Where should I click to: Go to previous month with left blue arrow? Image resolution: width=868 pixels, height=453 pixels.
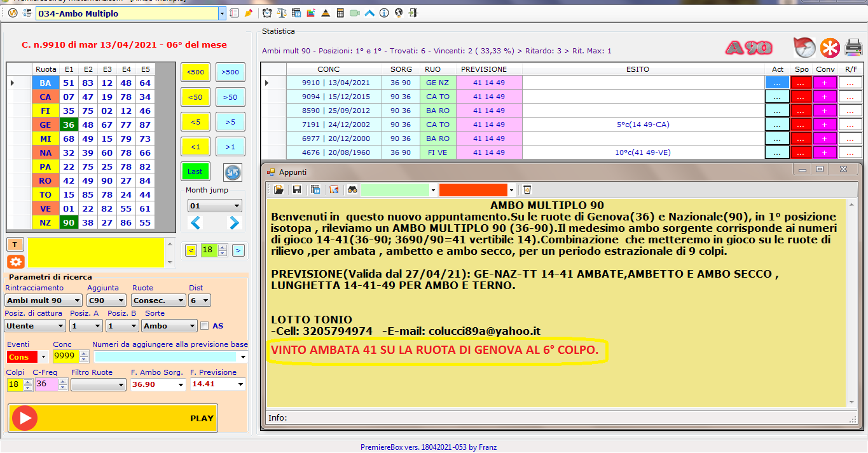pos(195,223)
